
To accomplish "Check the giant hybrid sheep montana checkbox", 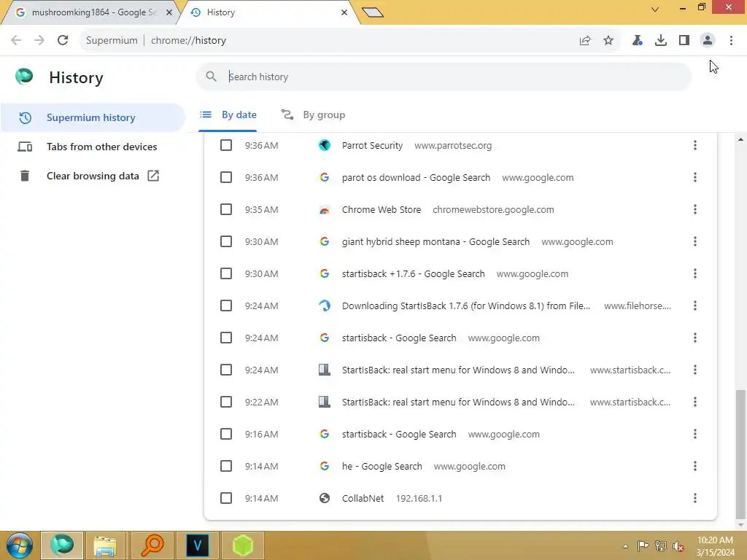I will pyautogui.click(x=226, y=241).
